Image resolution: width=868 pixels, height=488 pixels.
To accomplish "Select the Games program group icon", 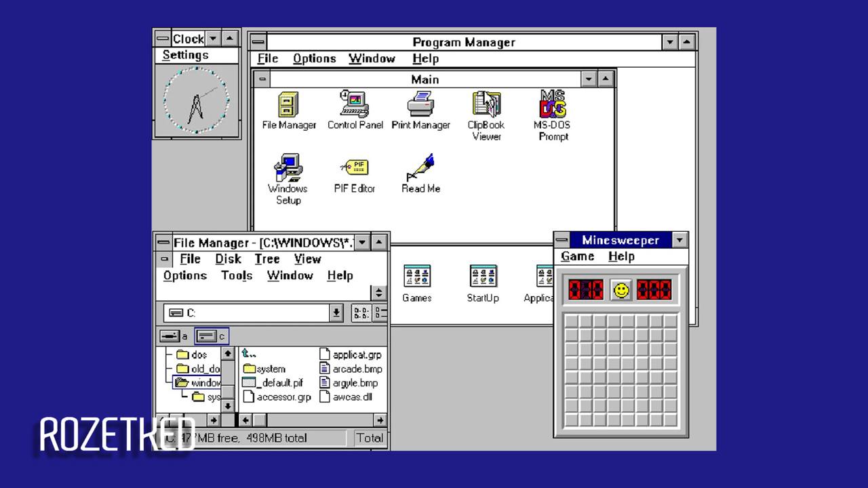I will [x=416, y=284].
